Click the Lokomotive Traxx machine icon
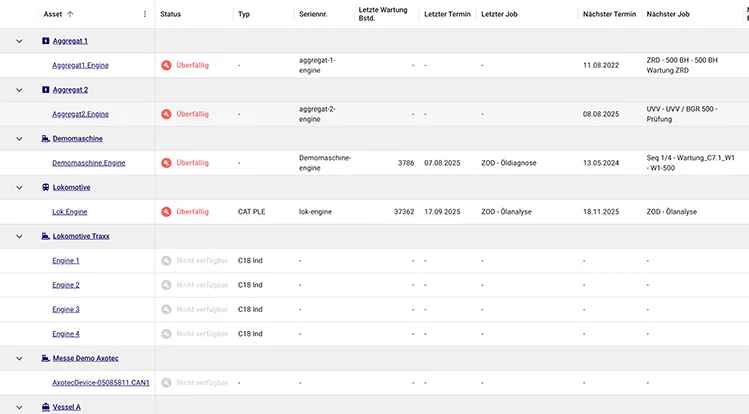The width and height of the screenshot is (749, 414). tap(45, 236)
